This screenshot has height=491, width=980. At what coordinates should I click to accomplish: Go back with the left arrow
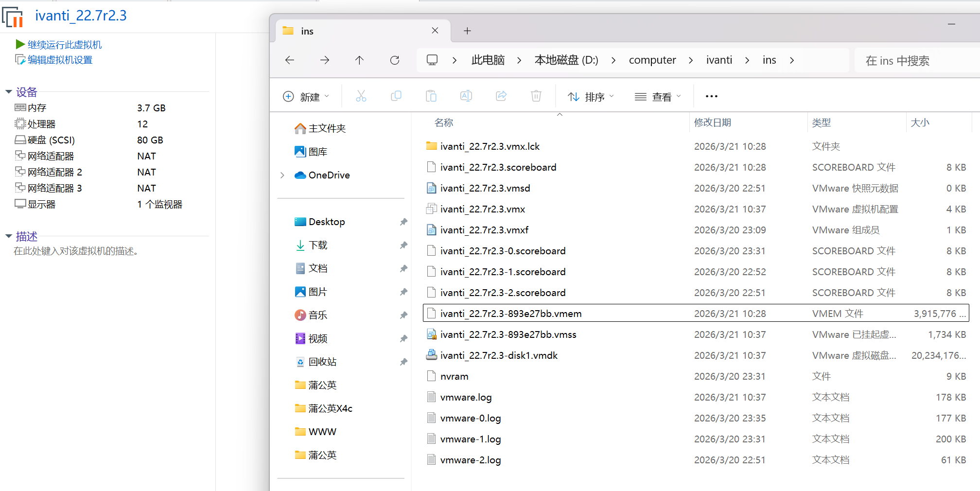coord(290,60)
